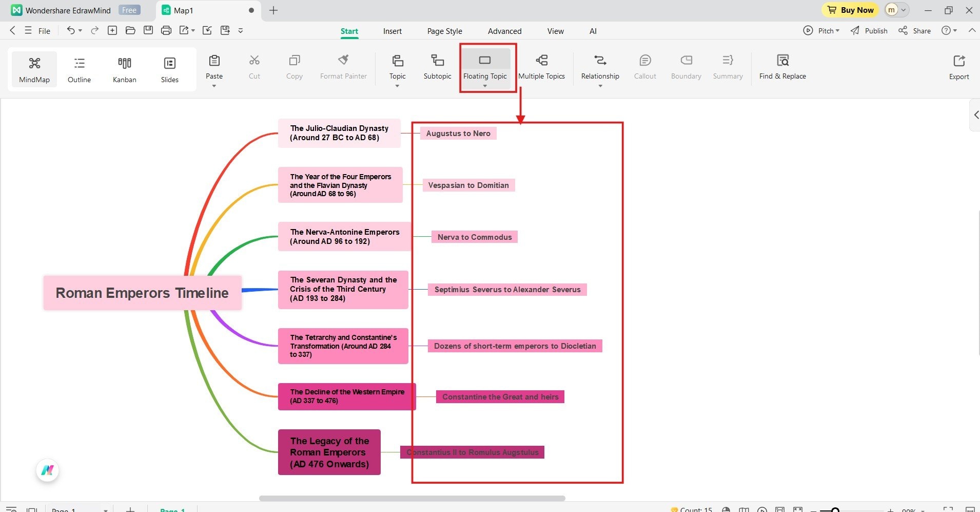
Task: Expand the right side panel
Action: click(x=975, y=115)
